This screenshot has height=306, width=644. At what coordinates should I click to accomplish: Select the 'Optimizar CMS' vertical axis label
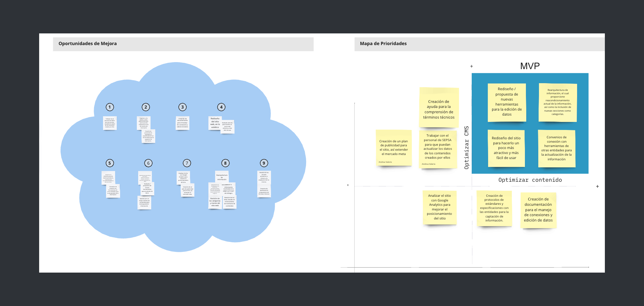(x=466, y=147)
